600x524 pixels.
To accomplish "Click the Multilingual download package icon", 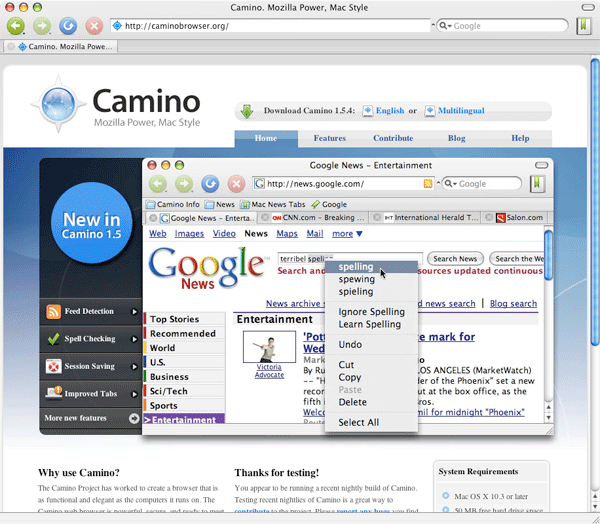I will point(430,111).
